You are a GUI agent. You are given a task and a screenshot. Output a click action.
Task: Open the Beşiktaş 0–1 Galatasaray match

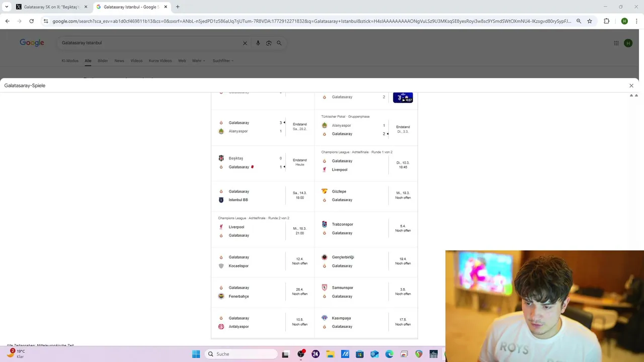click(263, 162)
